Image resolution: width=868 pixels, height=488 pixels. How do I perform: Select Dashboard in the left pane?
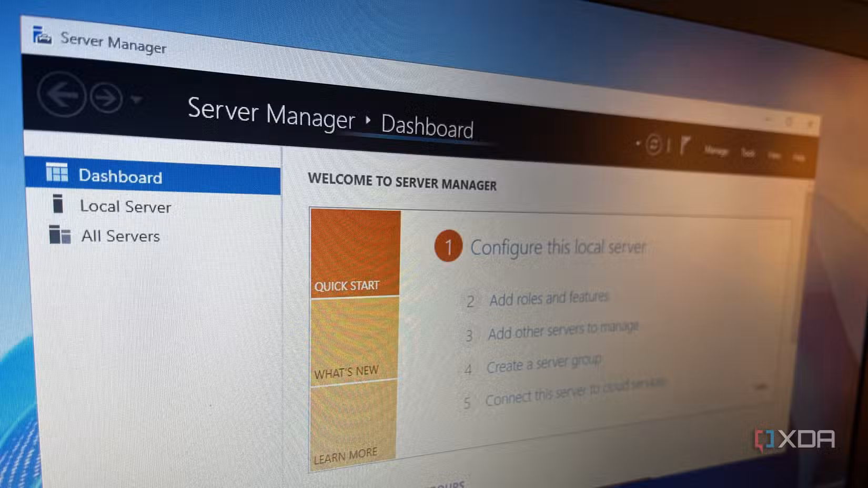(153, 176)
